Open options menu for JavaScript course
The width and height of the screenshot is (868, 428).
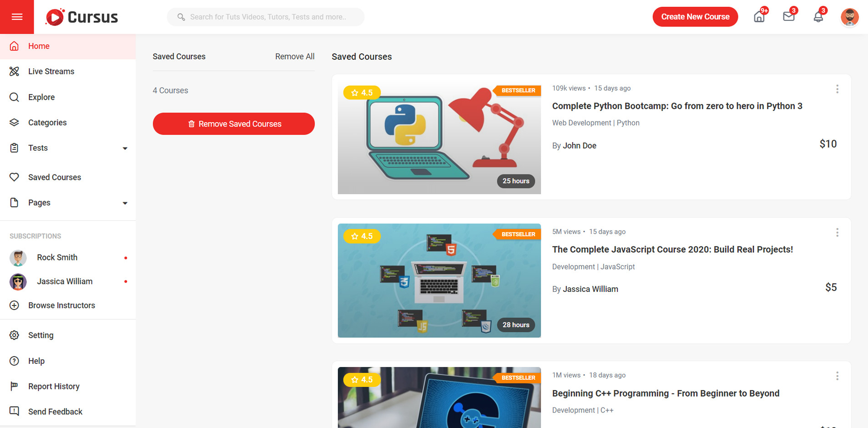pyautogui.click(x=837, y=233)
